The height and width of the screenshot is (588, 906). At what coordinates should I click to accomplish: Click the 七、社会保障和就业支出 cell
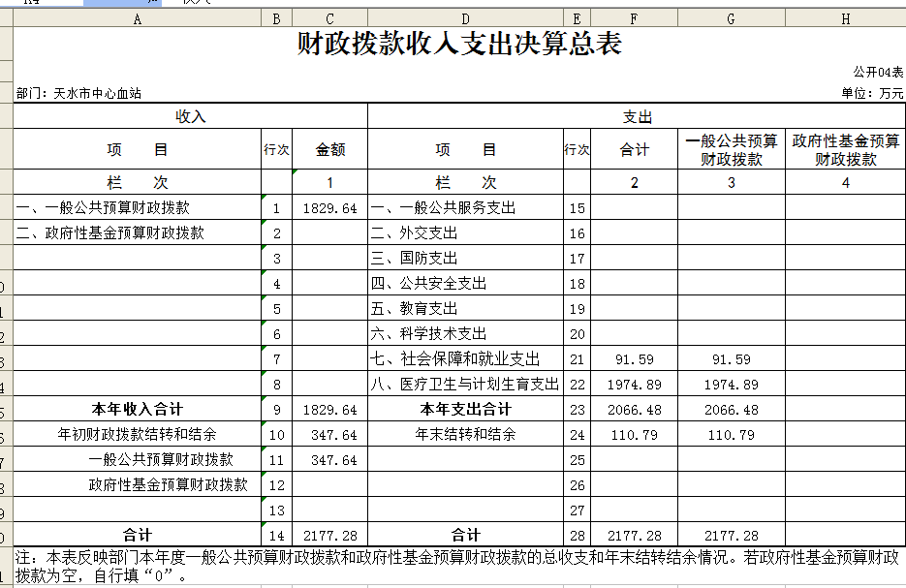(x=465, y=359)
